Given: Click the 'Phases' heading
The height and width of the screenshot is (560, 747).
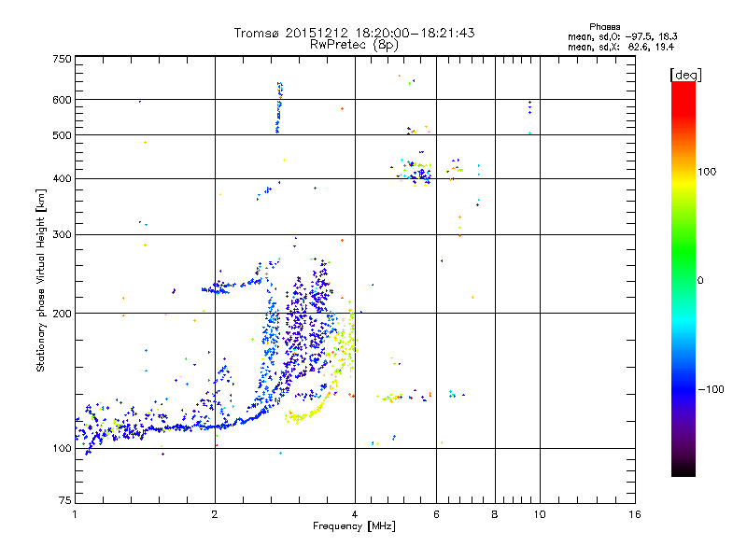Looking at the screenshot, I should coord(604,27).
